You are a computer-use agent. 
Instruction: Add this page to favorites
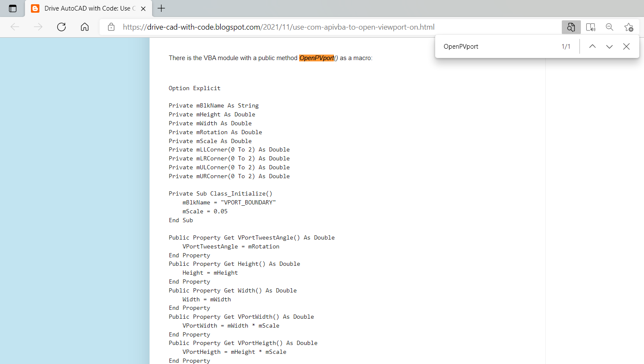click(x=629, y=27)
